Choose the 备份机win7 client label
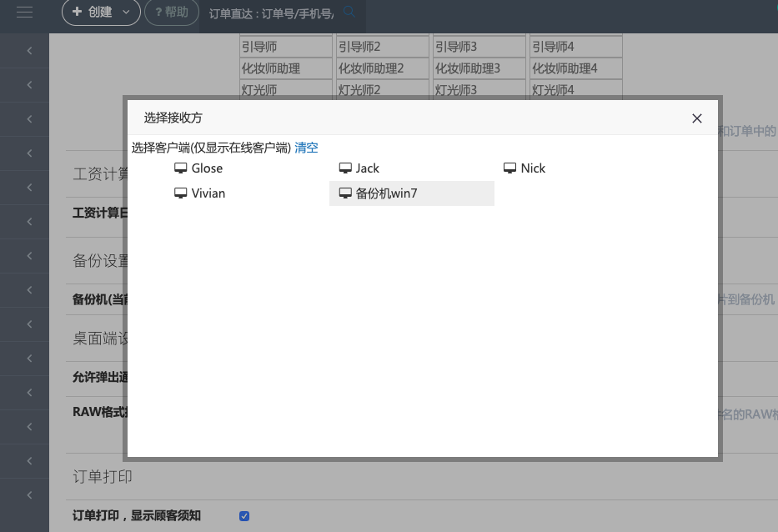The image size is (778, 532). click(386, 193)
